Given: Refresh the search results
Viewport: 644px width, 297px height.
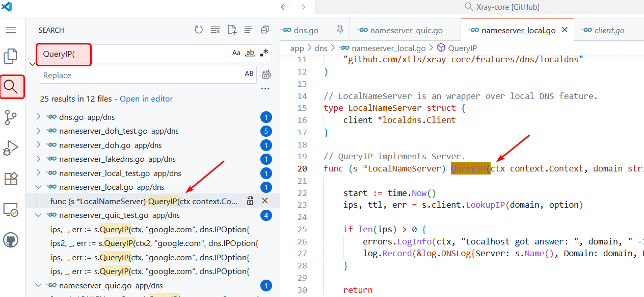Looking at the screenshot, I should (x=199, y=30).
